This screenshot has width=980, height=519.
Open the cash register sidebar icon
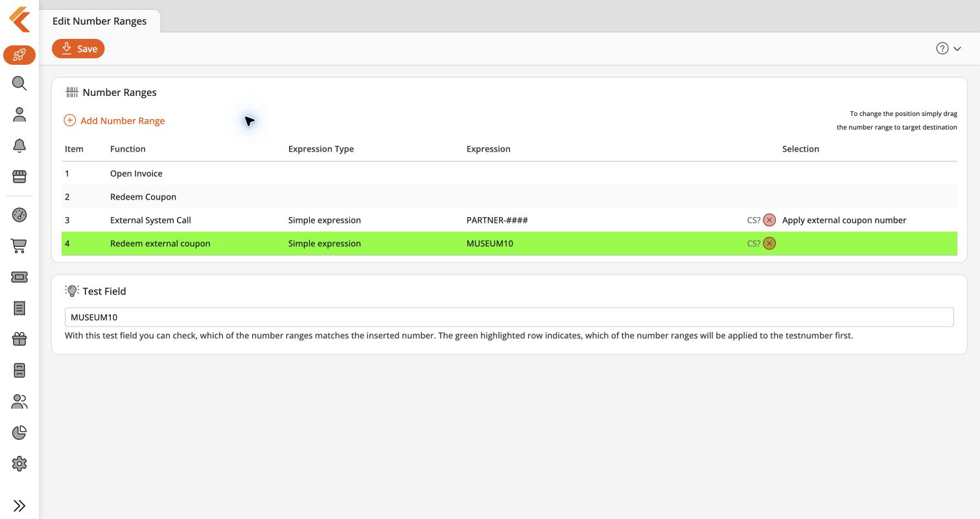[x=19, y=370]
